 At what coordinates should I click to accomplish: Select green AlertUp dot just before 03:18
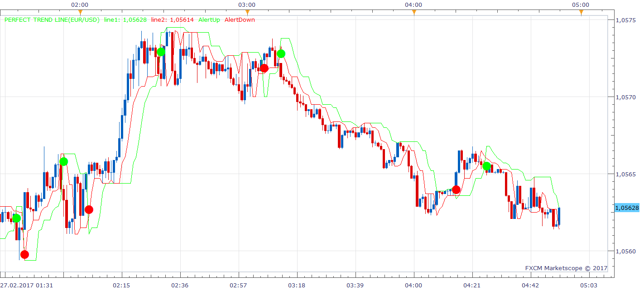[281, 53]
